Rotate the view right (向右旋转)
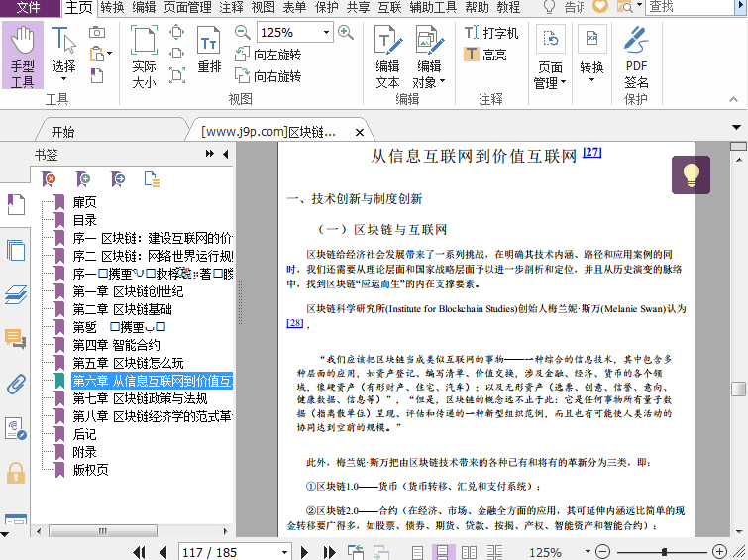Screen dimensions: 748x560 [268, 76]
